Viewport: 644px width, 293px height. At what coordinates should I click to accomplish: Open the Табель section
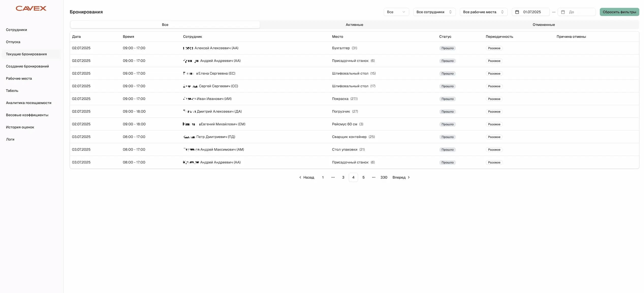click(x=12, y=91)
